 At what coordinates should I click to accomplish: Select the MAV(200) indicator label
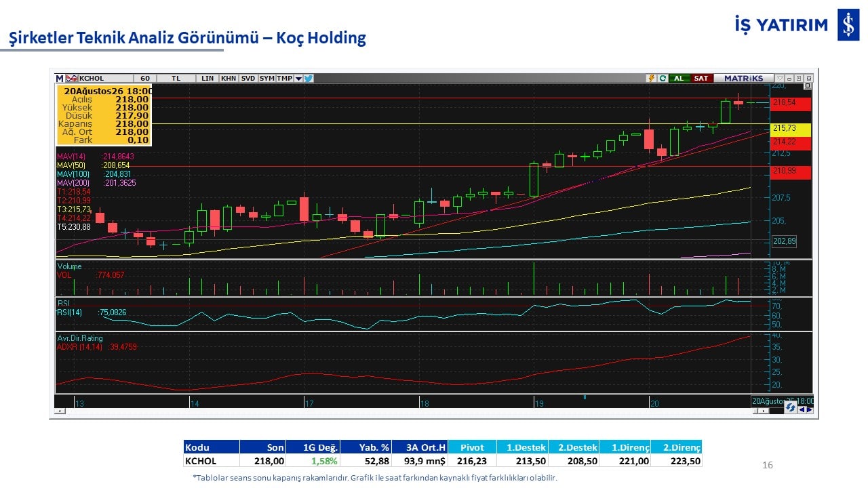73,183
